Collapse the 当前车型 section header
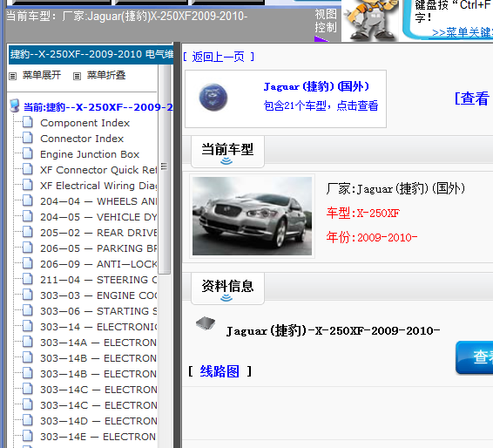Viewport: 493px width, 448px height. pyautogui.click(x=227, y=152)
